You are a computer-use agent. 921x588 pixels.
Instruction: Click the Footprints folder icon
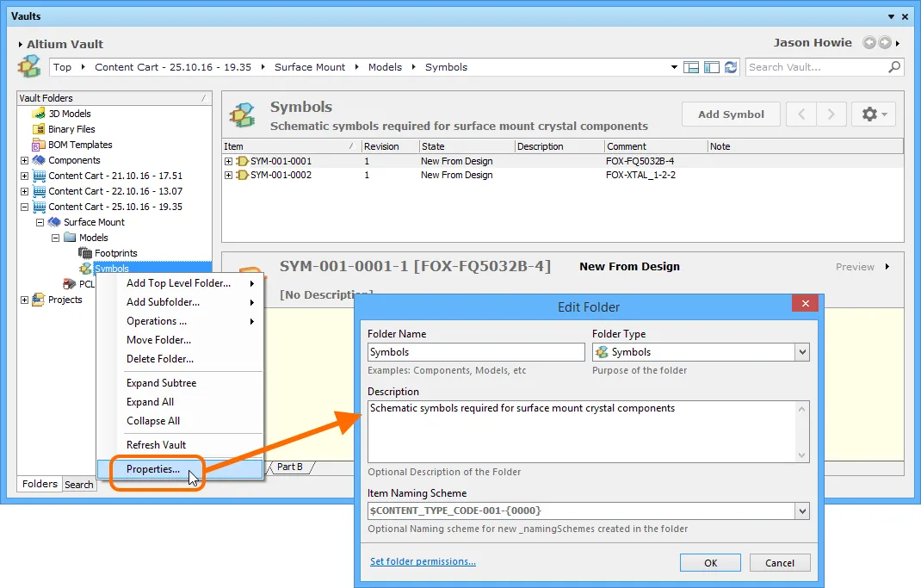tap(85, 253)
